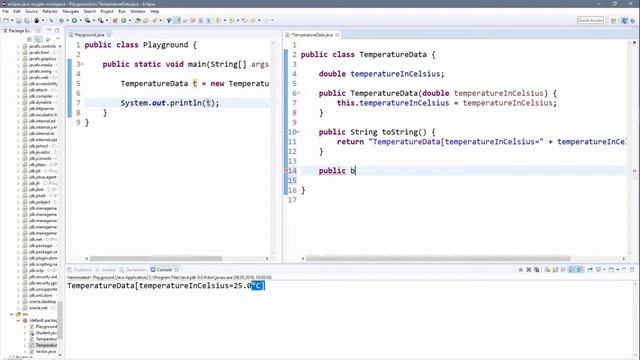Open the Open Console dropdown
Screen dimensions: 640x360
[618, 269]
